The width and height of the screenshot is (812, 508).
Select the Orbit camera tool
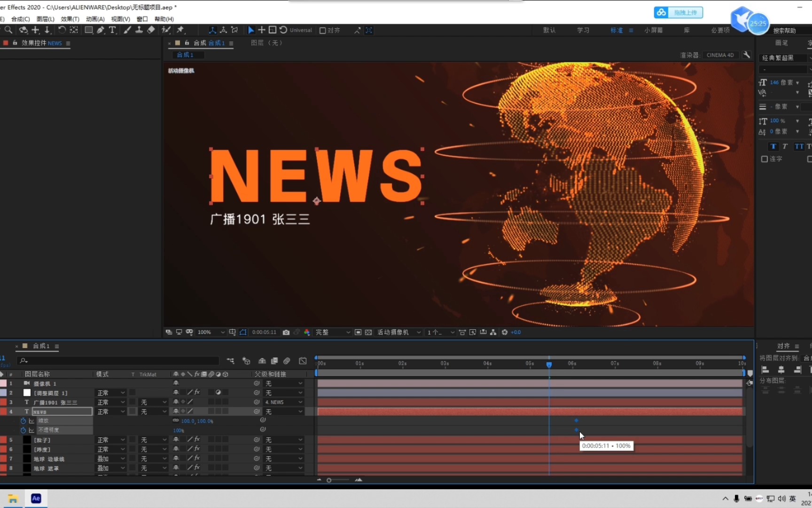pos(23,30)
